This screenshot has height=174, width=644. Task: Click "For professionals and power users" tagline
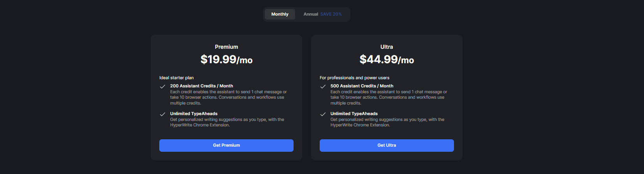point(354,78)
